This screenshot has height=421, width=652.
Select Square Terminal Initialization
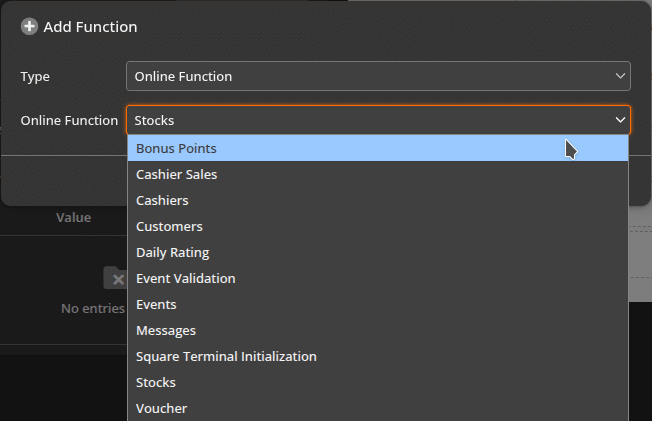click(378, 357)
